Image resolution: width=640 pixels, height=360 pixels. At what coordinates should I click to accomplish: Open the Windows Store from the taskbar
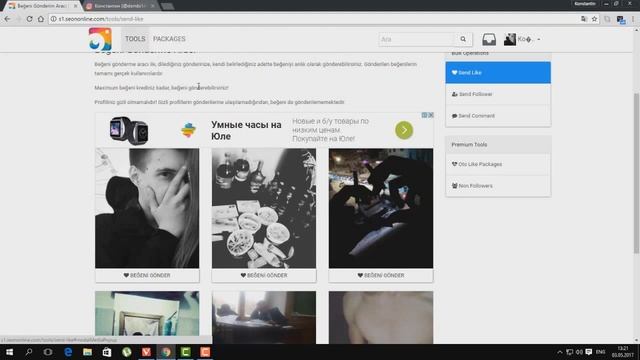pyautogui.click(x=107, y=352)
